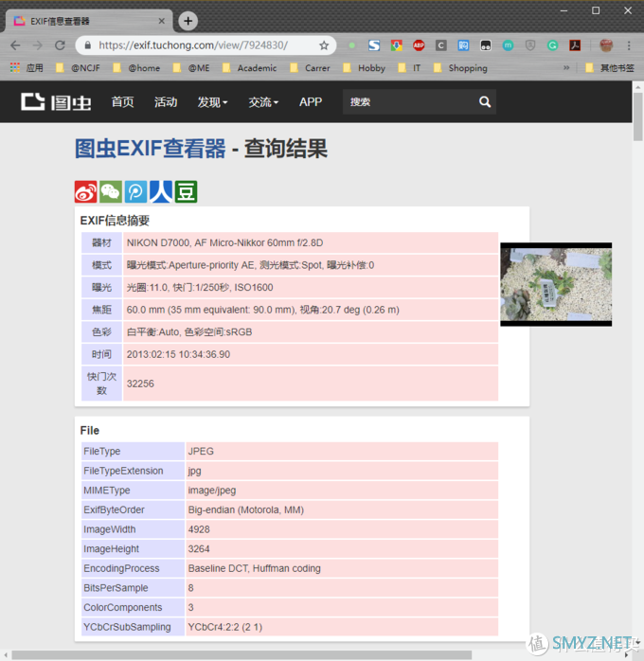Image resolution: width=644 pixels, height=661 pixels.
Task: Click the succulent photo thumbnail
Action: tap(556, 284)
